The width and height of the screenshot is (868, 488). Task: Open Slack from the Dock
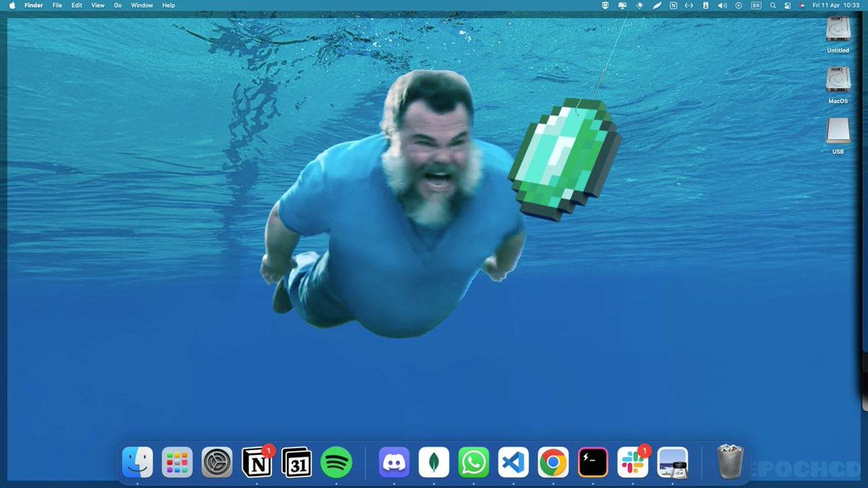(633, 462)
